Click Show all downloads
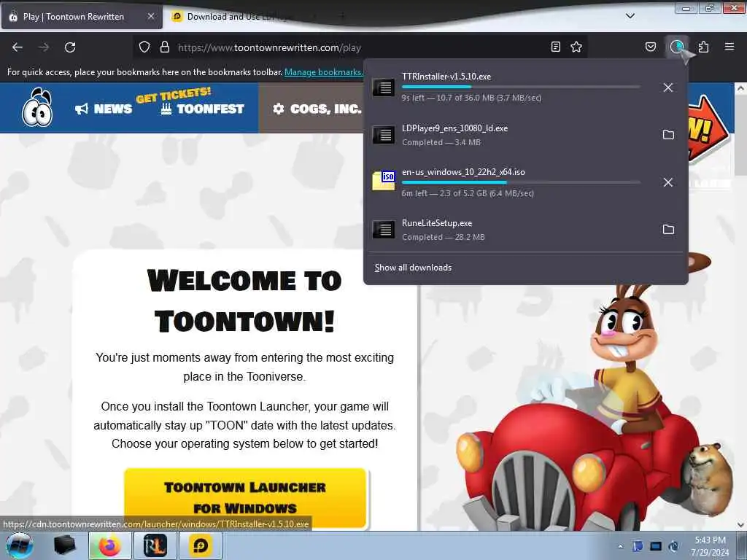Image resolution: width=747 pixels, height=560 pixels. (413, 268)
